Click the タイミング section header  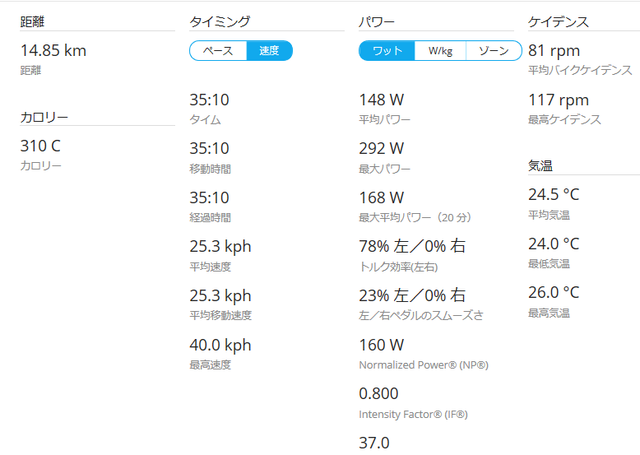219,21
